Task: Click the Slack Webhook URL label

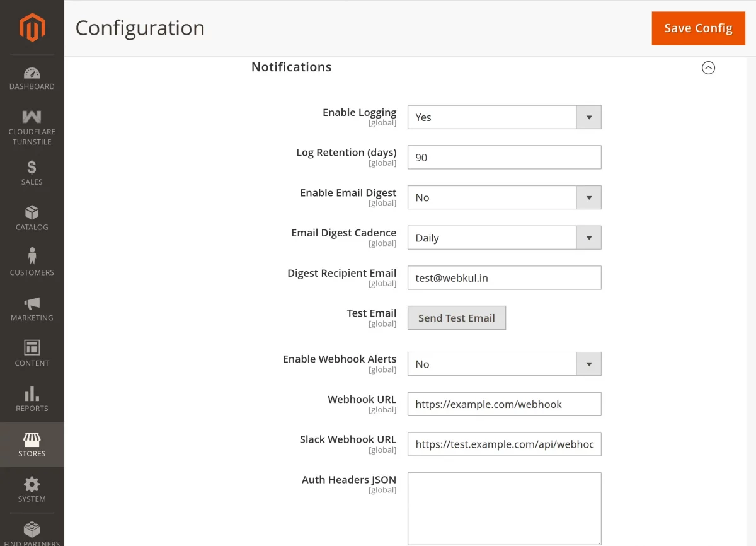Action: [348, 439]
